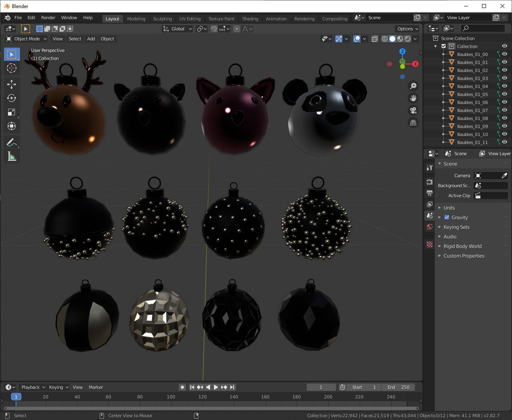Activate the Scale tool
Viewport: 512px width, 420px height.
coord(12,112)
